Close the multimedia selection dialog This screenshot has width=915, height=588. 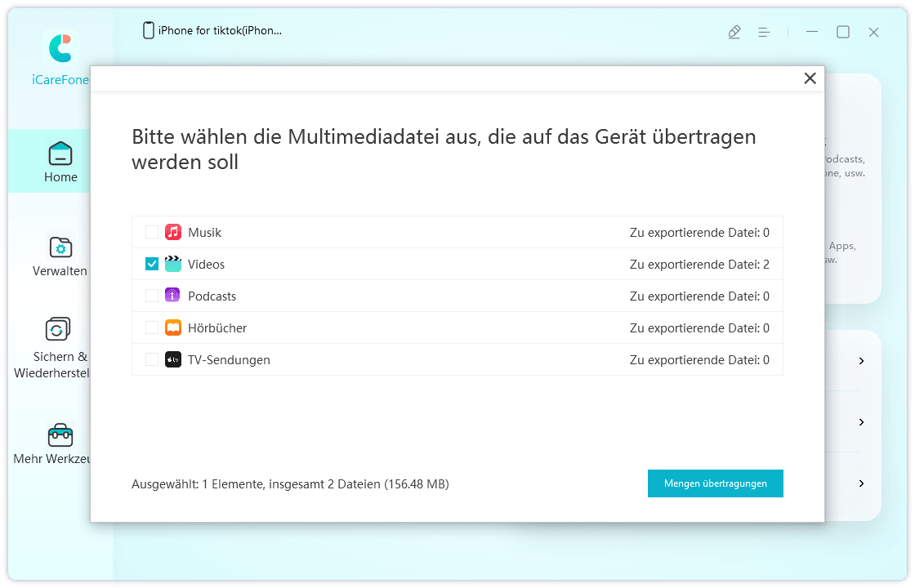click(810, 78)
